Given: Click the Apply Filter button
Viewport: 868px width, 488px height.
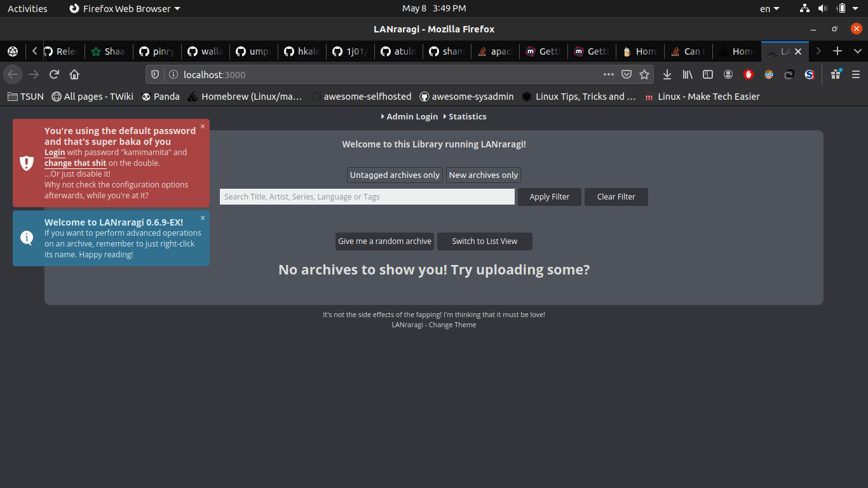Looking at the screenshot, I should (x=549, y=196).
